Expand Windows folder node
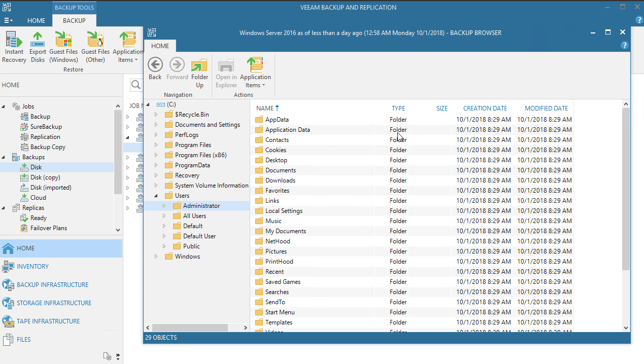Image resolution: width=644 pixels, height=364 pixels. click(x=156, y=257)
